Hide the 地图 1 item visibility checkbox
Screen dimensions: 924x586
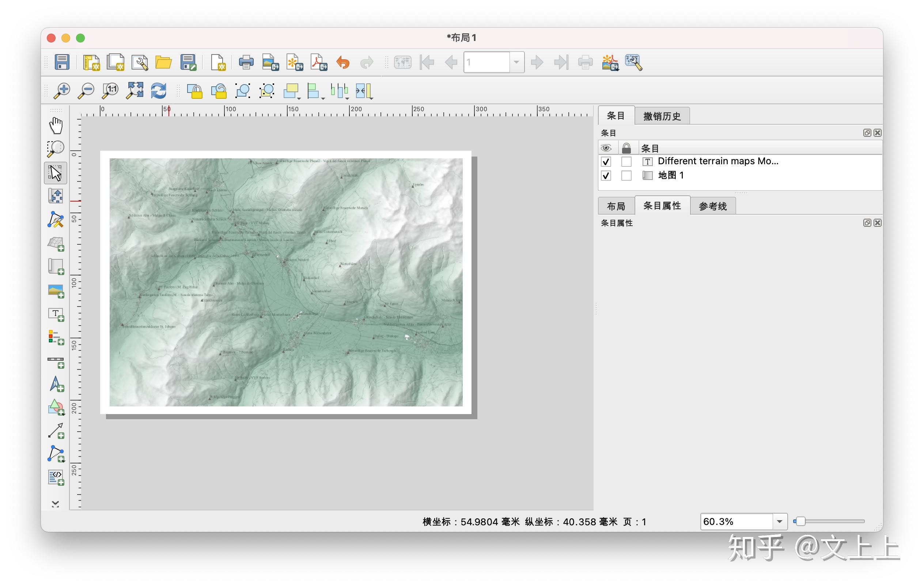(x=606, y=176)
